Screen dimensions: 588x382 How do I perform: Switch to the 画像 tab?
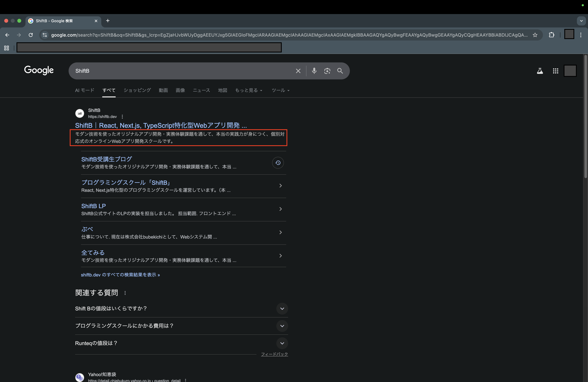[x=180, y=90]
